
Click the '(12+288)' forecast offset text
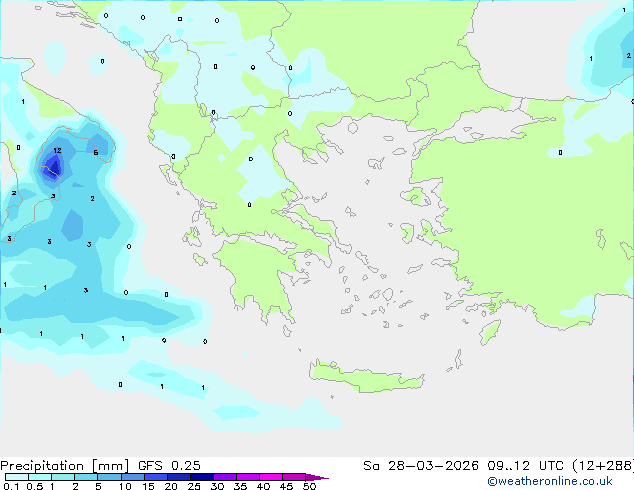602,466
